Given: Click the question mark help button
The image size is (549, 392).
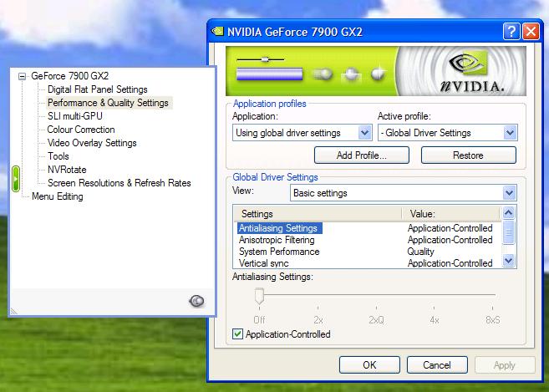Looking at the screenshot, I should [511, 32].
